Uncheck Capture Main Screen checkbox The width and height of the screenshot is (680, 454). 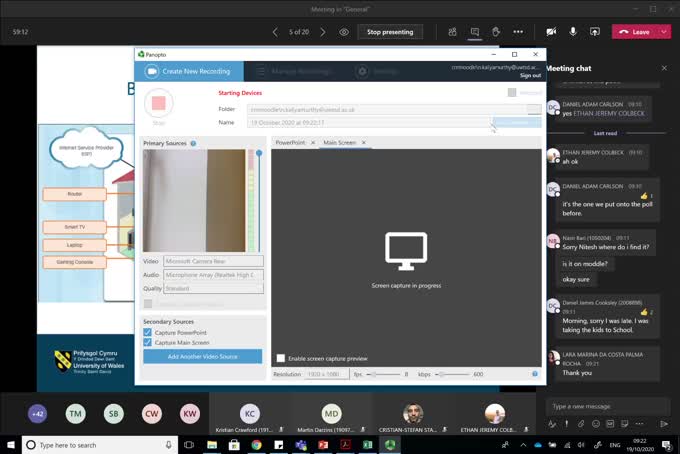[x=148, y=342]
